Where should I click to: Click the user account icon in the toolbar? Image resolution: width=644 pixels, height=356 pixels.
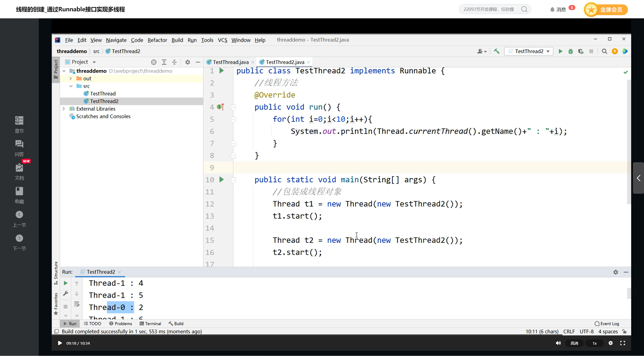coord(481,51)
